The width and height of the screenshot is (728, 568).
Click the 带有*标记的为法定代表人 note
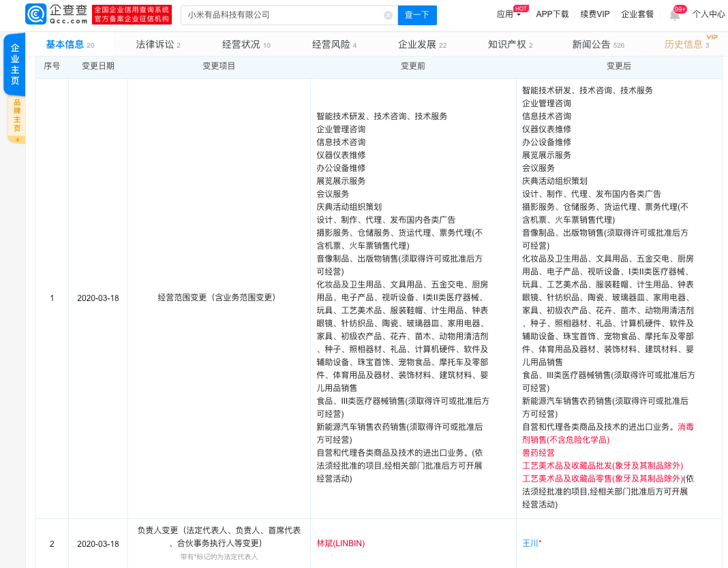[x=219, y=556]
